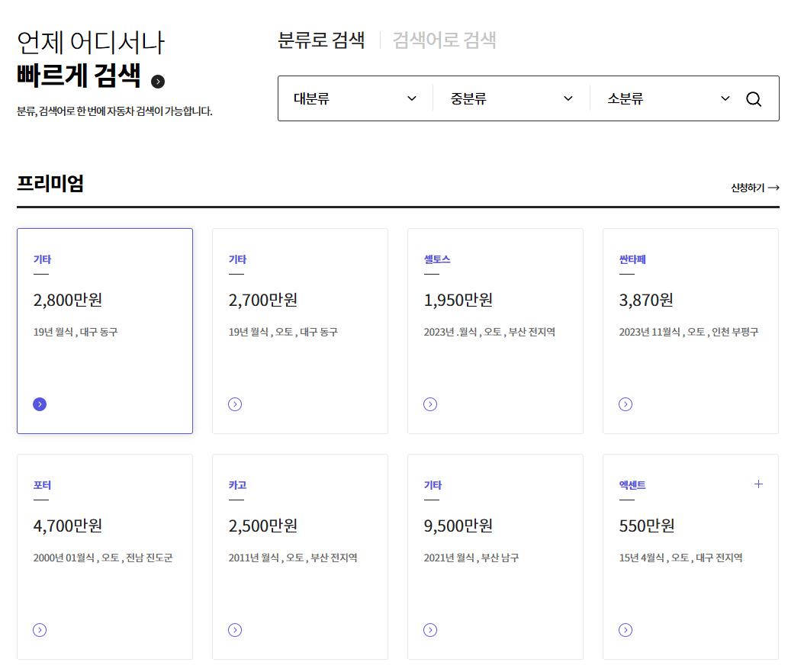The width and height of the screenshot is (788, 672).
Task: Click the 2,700만원 price text
Action: (263, 300)
